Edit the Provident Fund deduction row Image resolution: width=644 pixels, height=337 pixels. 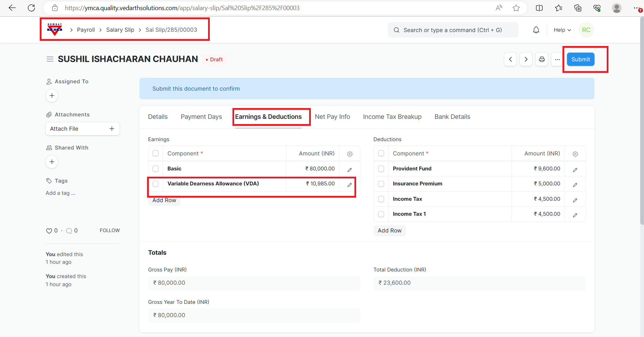point(575,169)
